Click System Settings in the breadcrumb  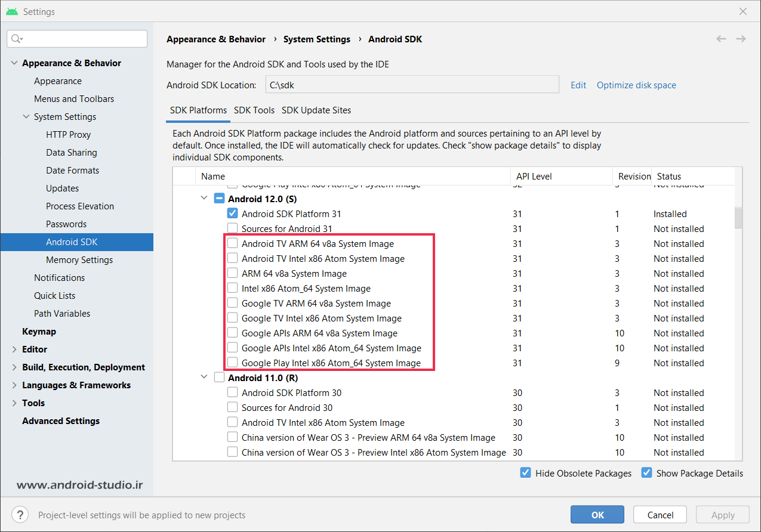[x=317, y=39]
